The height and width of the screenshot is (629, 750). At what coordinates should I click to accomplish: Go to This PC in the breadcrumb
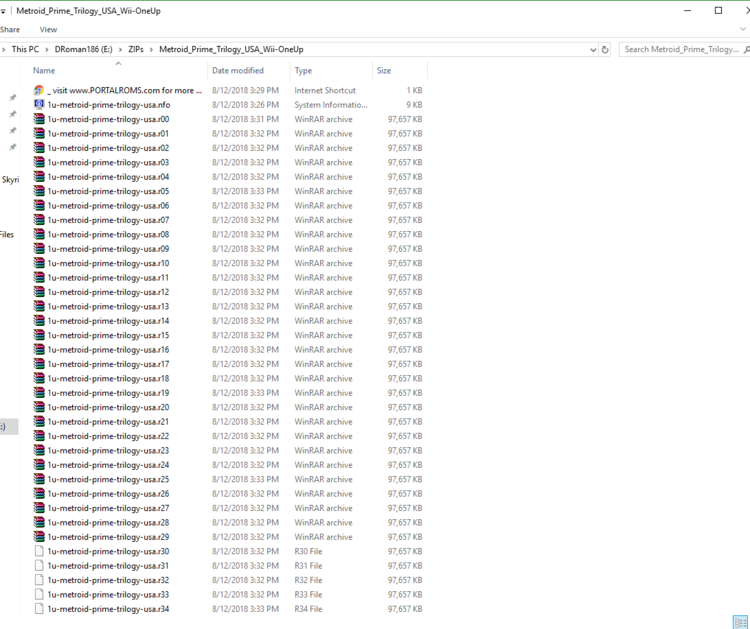coord(25,49)
